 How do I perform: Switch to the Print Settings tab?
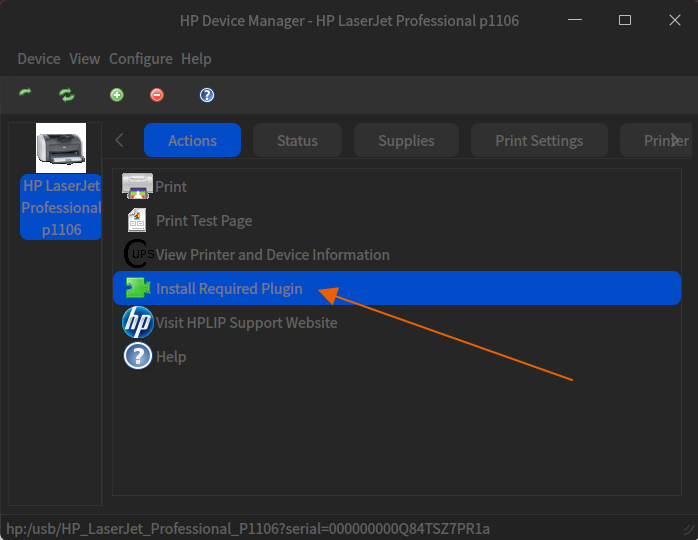[x=539, y=140]
